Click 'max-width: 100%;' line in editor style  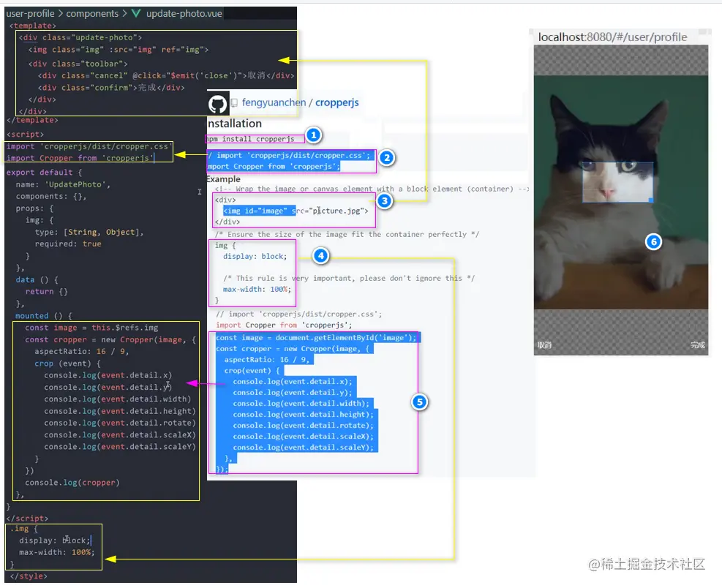coord(56,552)
